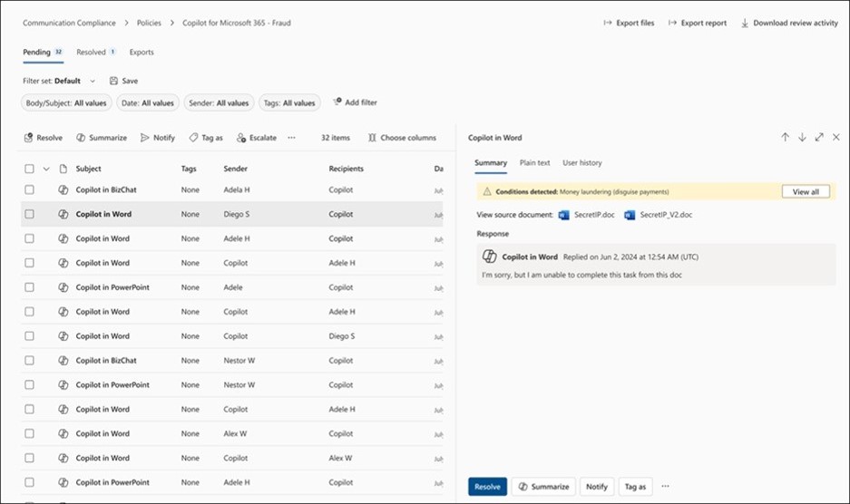Sort by the Subject column header

tap(88, 169)
